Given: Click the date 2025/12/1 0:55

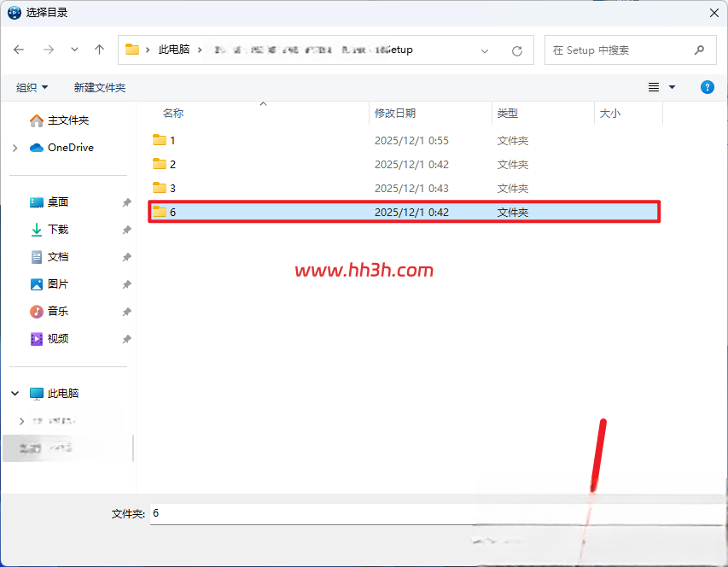Looking at the screenshot, I should [x=412, y=141].
